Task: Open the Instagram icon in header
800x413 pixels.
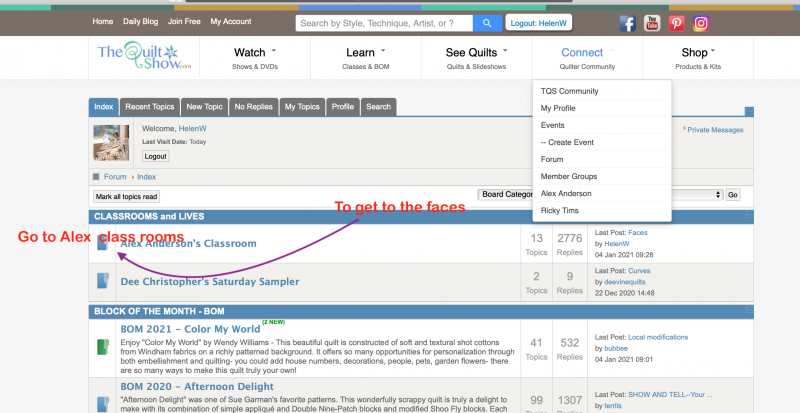Action: [702, 23]
